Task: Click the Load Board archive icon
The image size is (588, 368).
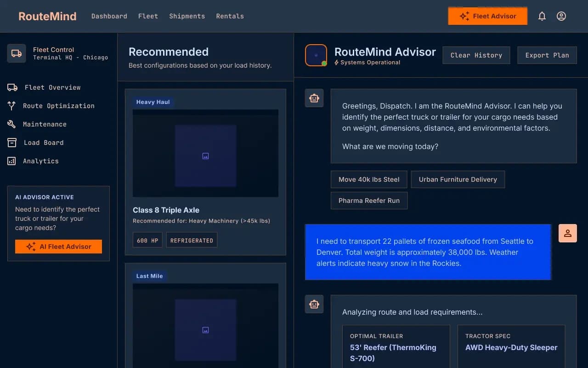Action: [12, 143]
